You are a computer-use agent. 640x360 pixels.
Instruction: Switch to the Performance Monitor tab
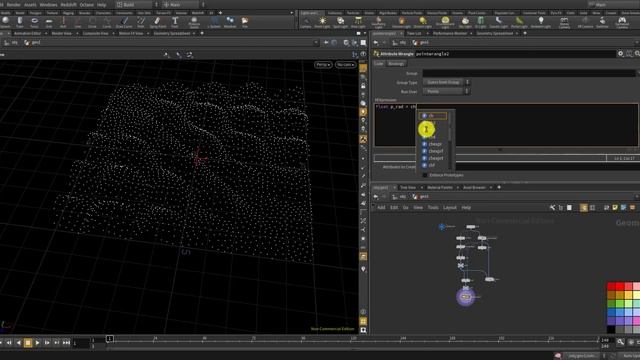[x=449, y=33]
